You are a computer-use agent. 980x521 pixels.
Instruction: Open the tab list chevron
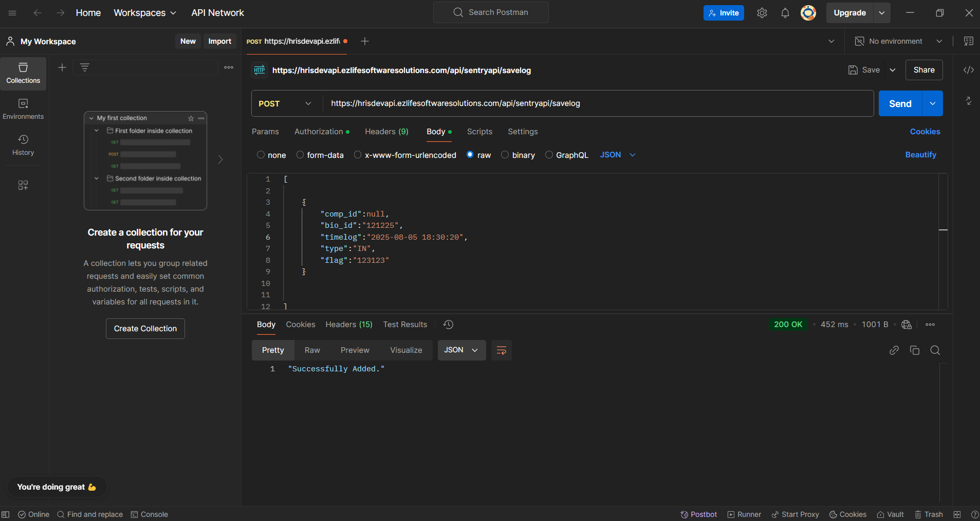(831, 41)
